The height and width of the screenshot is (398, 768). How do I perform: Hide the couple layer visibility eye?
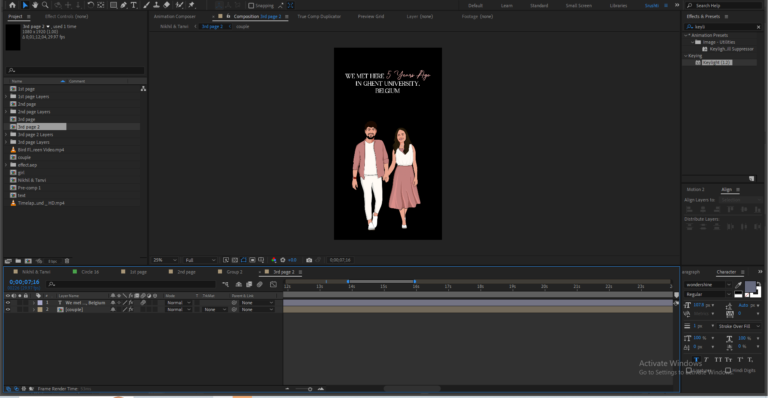click(x=8, y=309)
